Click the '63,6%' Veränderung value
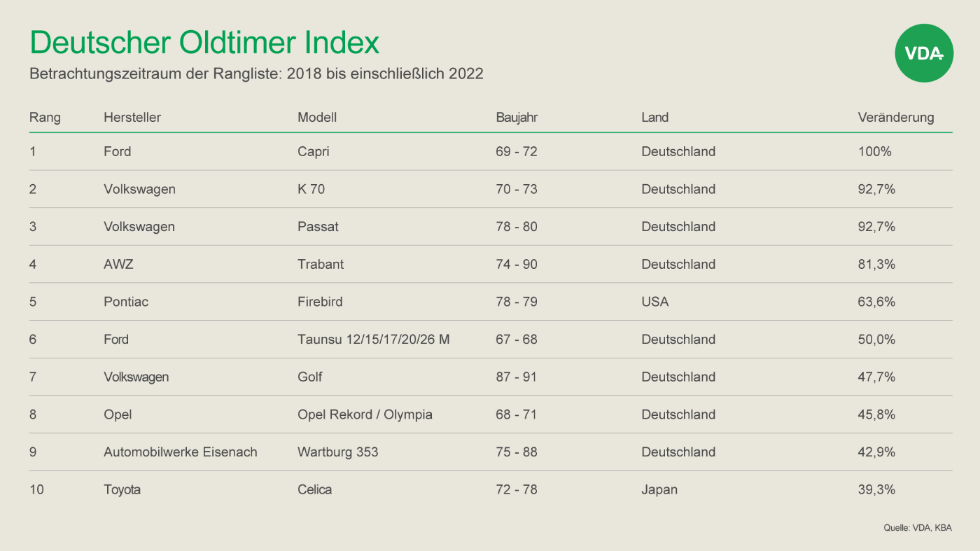 coord(876,302)
